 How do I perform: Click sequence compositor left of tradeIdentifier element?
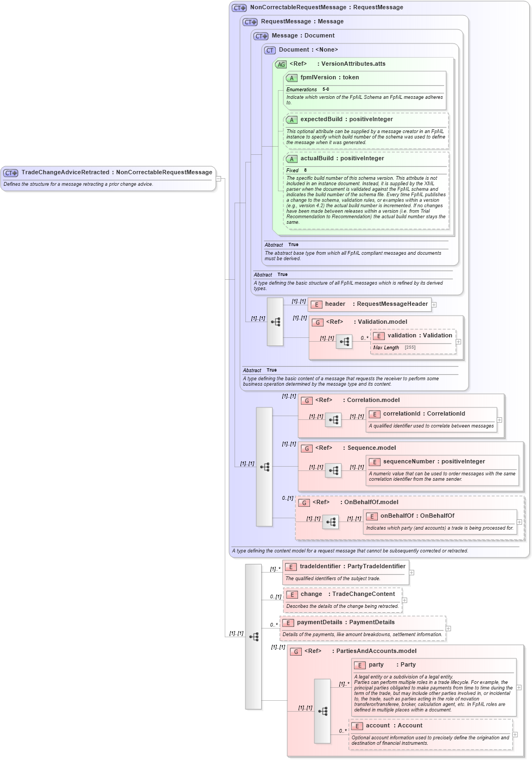click(x=254, y=637)
